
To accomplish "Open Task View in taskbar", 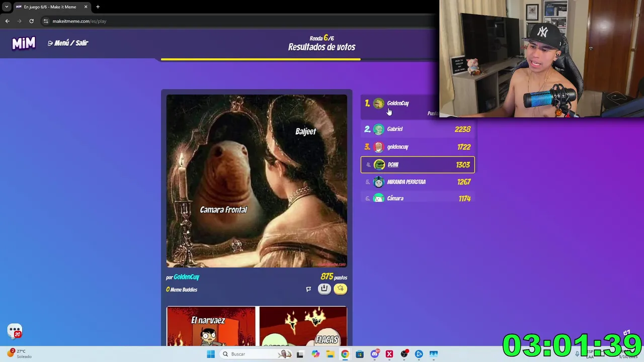I will [300, 354].
